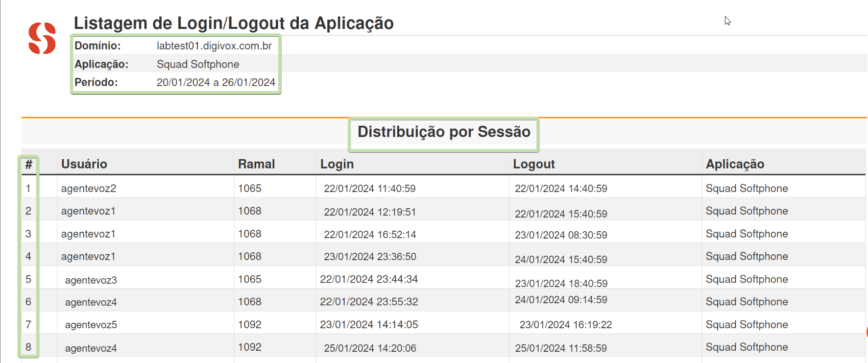Select ramal 1092 in row 8
This screenshot has width=868, height=363.
click(x=250, y=347)
